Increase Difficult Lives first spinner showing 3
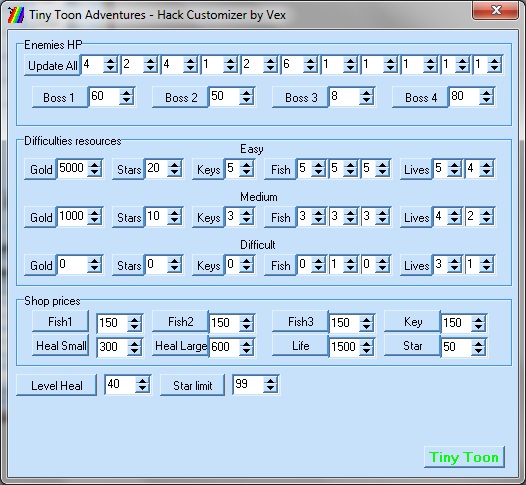This screenshot has width=526, height=485. [455, 260]
